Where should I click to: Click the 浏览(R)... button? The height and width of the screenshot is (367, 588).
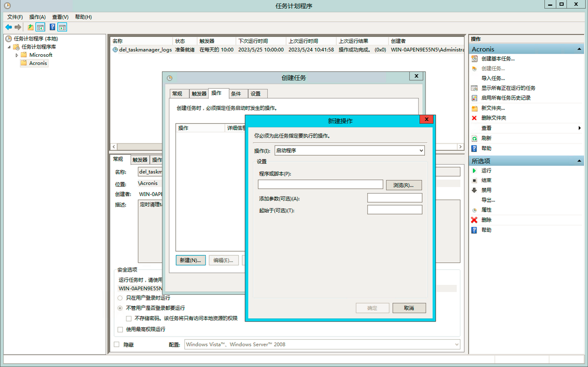[x=404, y=185]
